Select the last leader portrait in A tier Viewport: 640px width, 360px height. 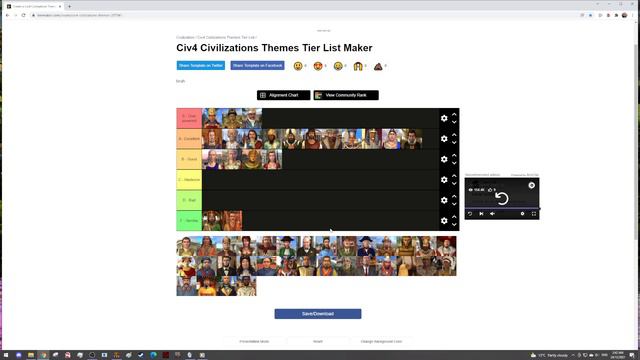coord(412,139)
